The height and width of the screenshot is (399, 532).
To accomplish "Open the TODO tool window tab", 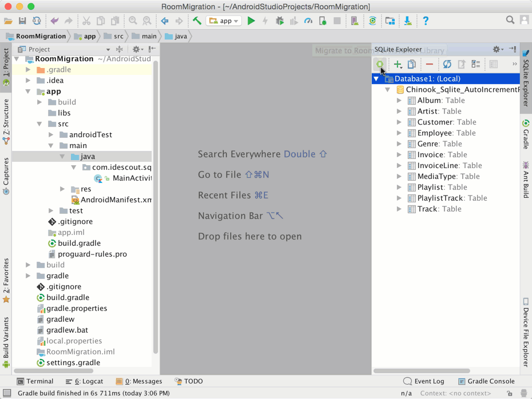I will pyautogui.click(x=189, y=381).
